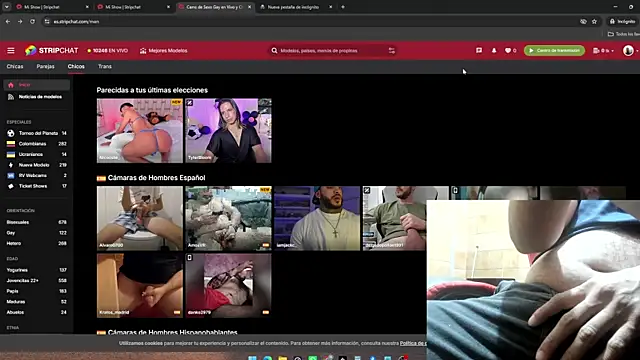Switch to the Parejas tab
The height and width of the screenshot is (360, 640).
tap(45, 66)
